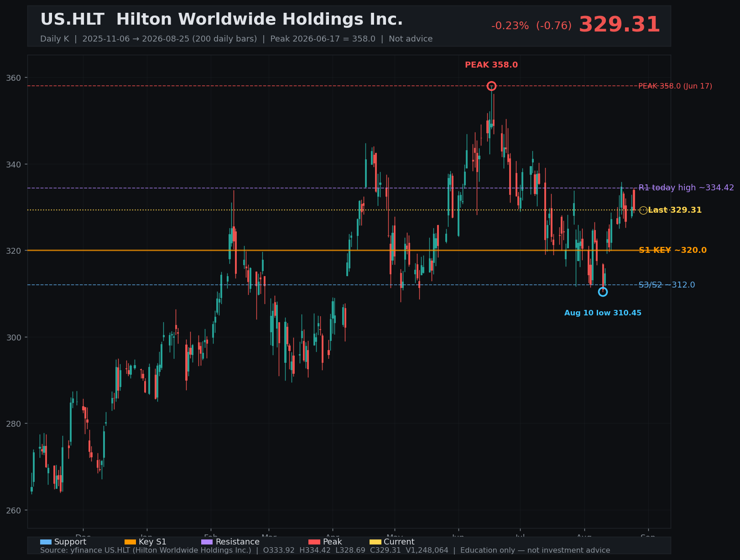Click the Current yellow legend swatch
The height and width of the screenshot is (560, 740).
(375, 542)
